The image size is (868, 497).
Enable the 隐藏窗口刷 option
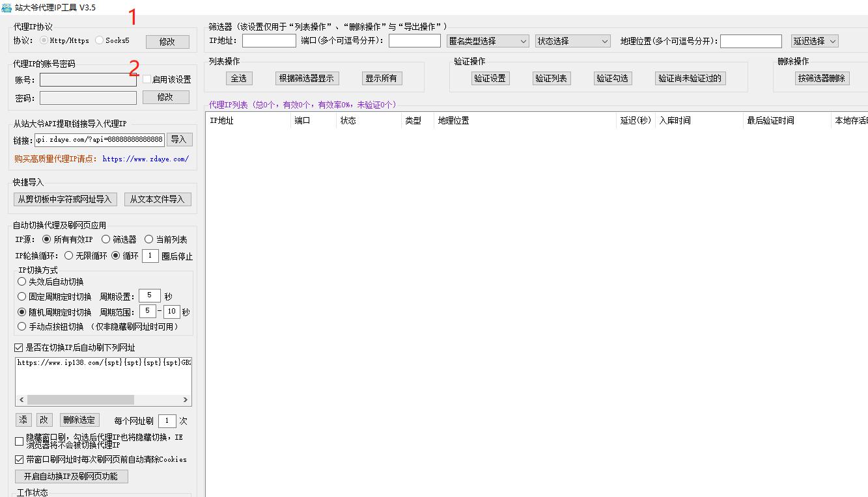(x=20, y=441)
